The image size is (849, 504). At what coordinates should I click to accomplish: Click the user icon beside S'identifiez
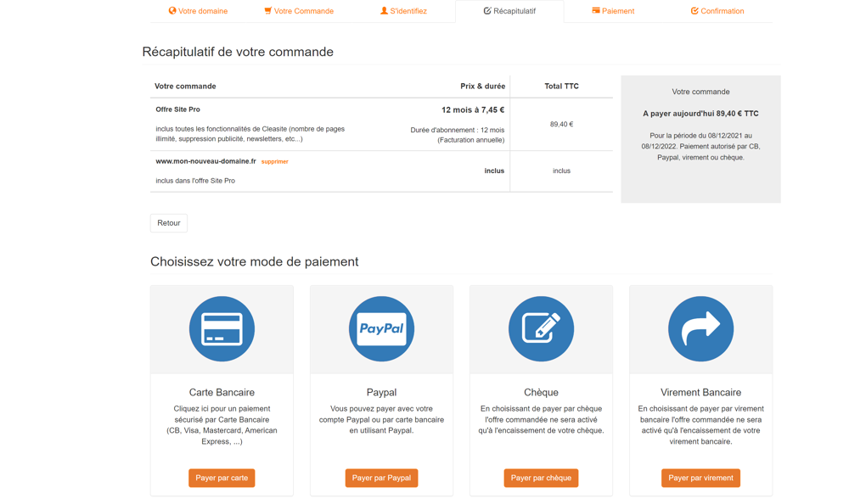pyautogui.click(x=384, y=11)
